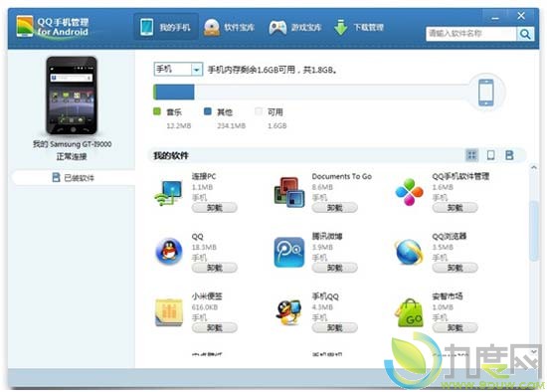Uninstall 小米便签
Screen dimensions: 547x392
tap(215, 327)
